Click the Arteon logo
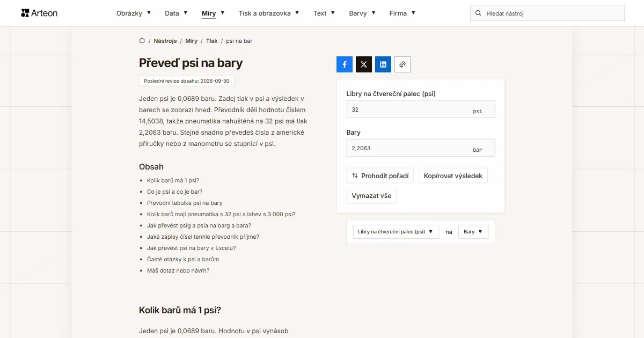This screenshot has height=338, width=644. [x=39, y=13]
